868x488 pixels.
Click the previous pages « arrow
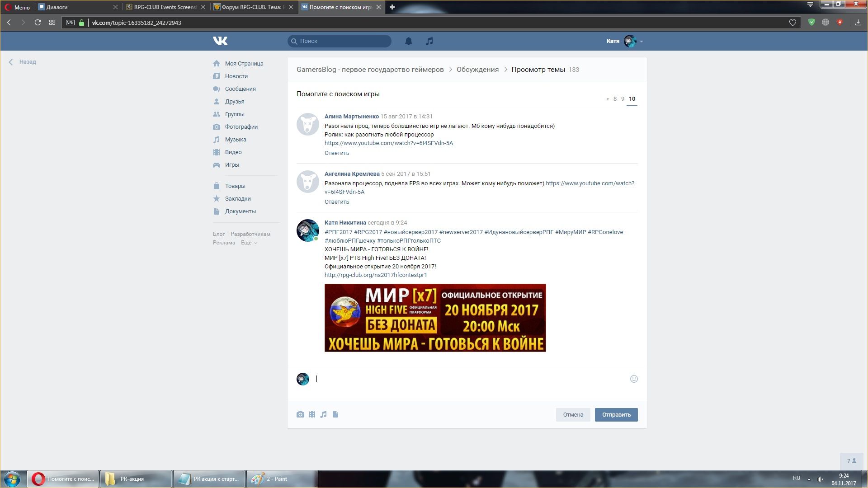608,99
